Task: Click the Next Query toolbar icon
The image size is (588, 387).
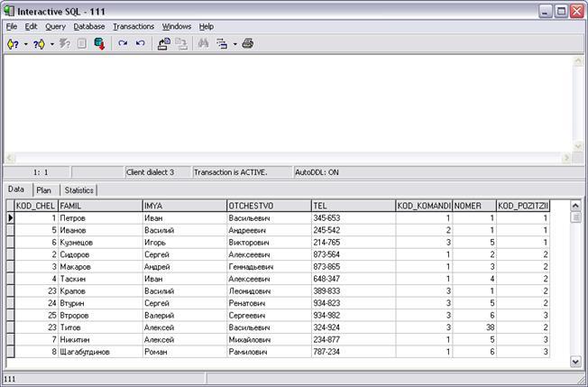Action: (39, 43)
